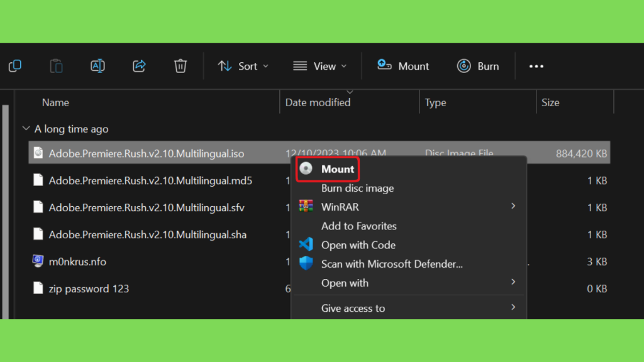Click the 0 KB size value
Viewport: 644px width, 362px height.
(597, 289)
